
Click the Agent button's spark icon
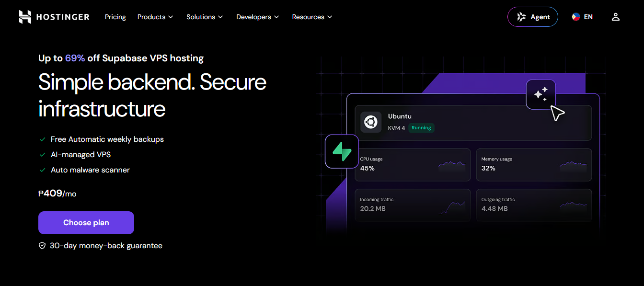521,17
